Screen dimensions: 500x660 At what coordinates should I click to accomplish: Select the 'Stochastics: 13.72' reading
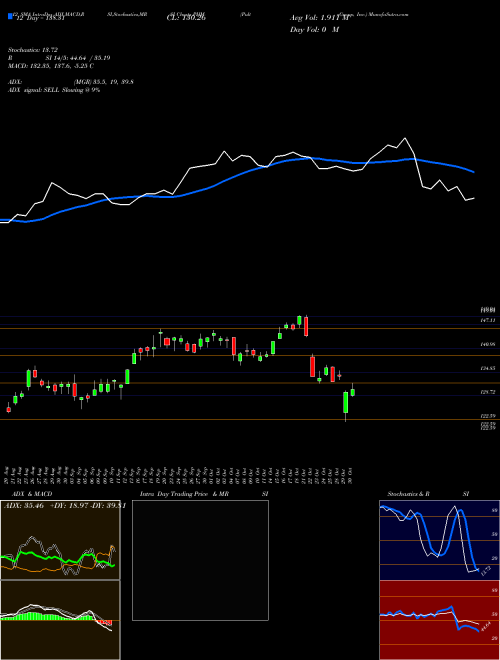tap(32, 50)
